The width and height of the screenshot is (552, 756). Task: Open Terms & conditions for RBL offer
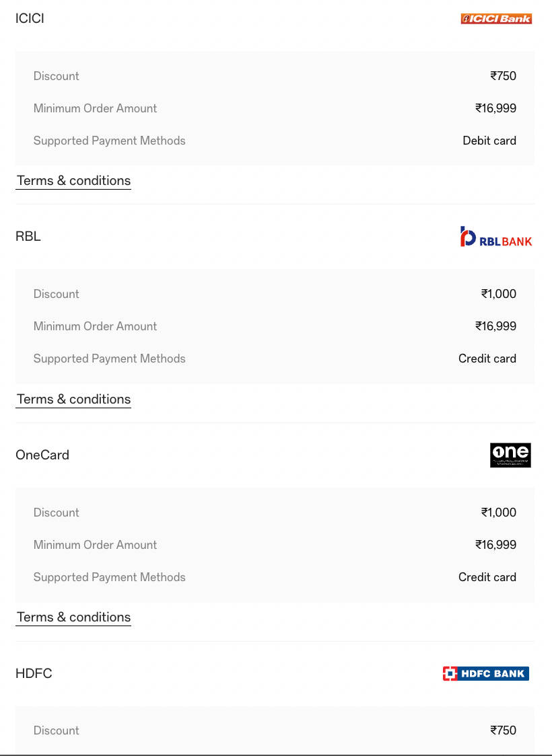pos(73,400)
